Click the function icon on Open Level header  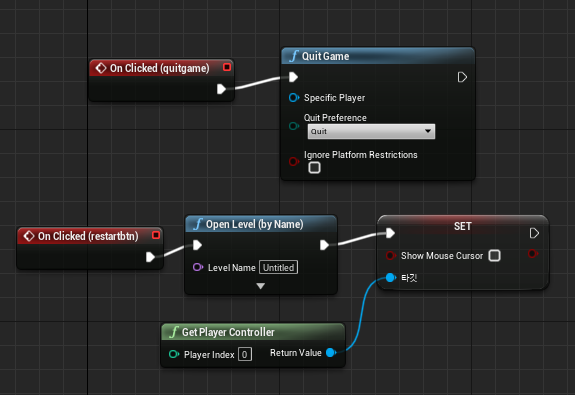pos(198,224)
